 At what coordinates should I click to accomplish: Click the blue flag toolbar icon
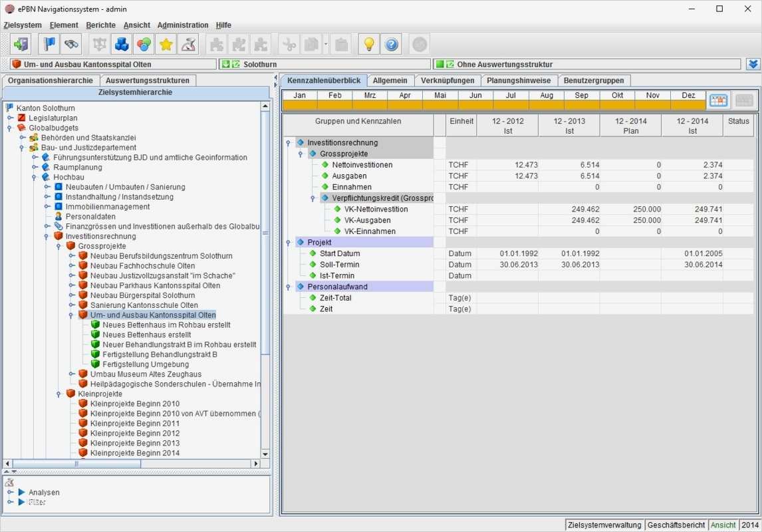pyautogui.click(x=49, y=45)
